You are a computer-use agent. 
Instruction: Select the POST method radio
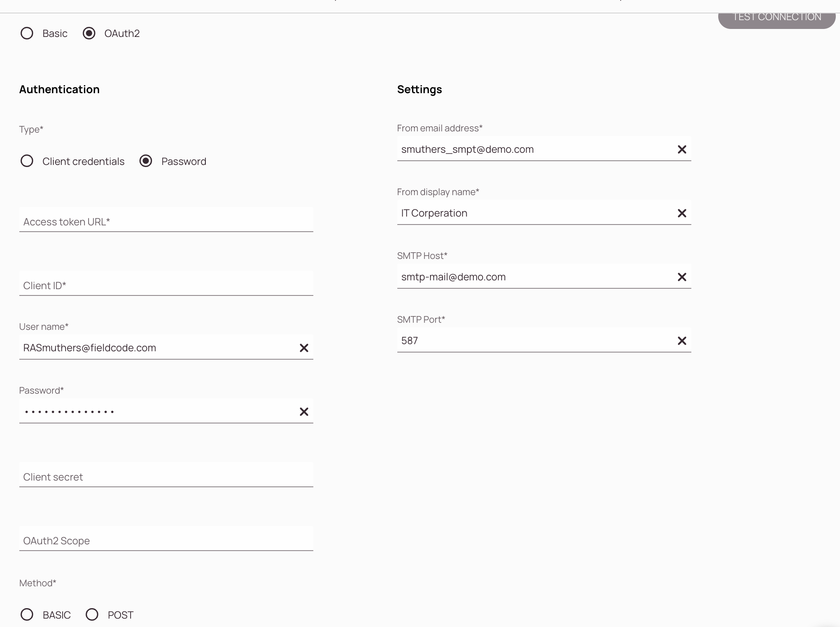92,615
